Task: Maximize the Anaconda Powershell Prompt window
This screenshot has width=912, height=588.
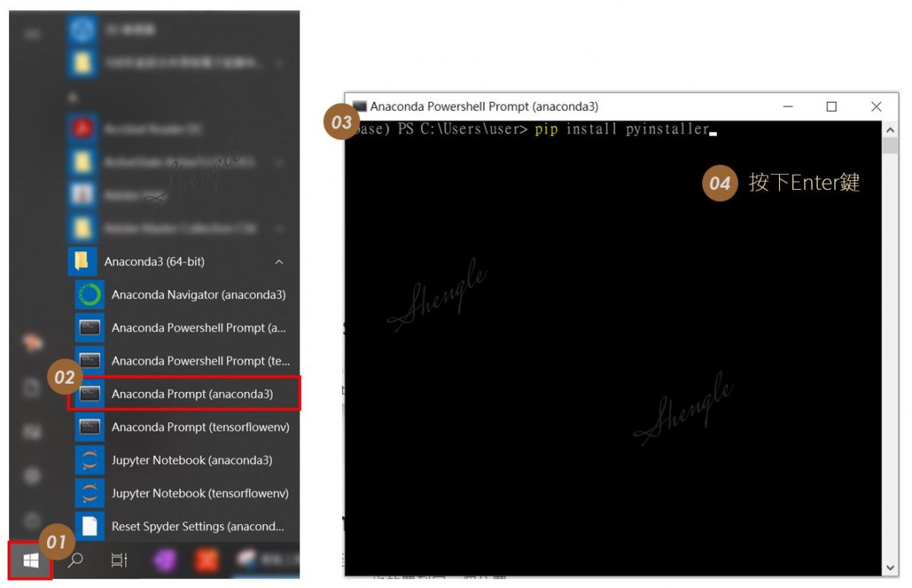Action: [831, 107]
